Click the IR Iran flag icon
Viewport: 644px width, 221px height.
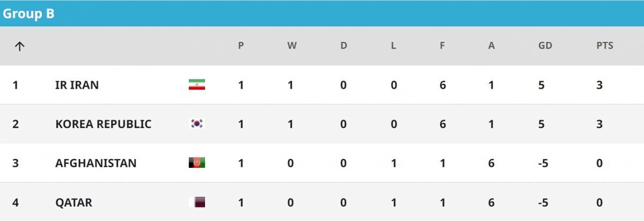pos(197,85)
